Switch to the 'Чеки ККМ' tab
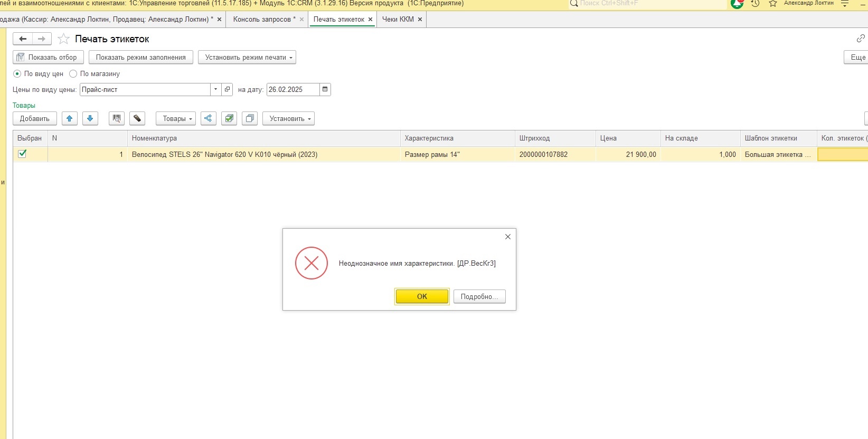This screenshot has height=439, width=868. coord(398,20)
